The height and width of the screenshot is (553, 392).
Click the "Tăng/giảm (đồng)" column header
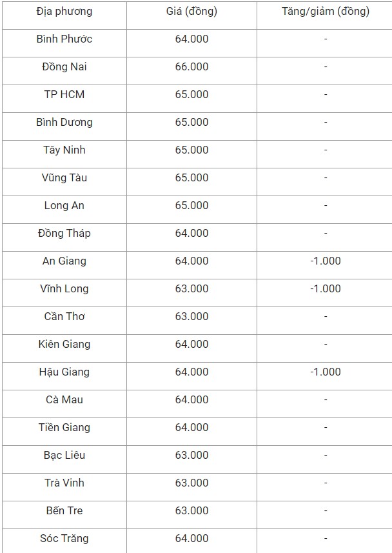click(x=326, y=12)
